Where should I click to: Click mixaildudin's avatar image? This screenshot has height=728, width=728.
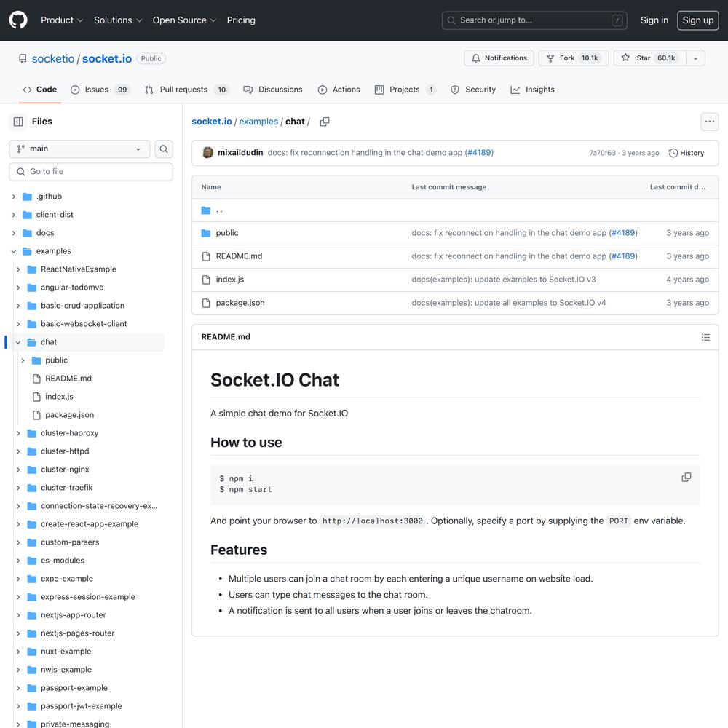[x=207, y=152]
